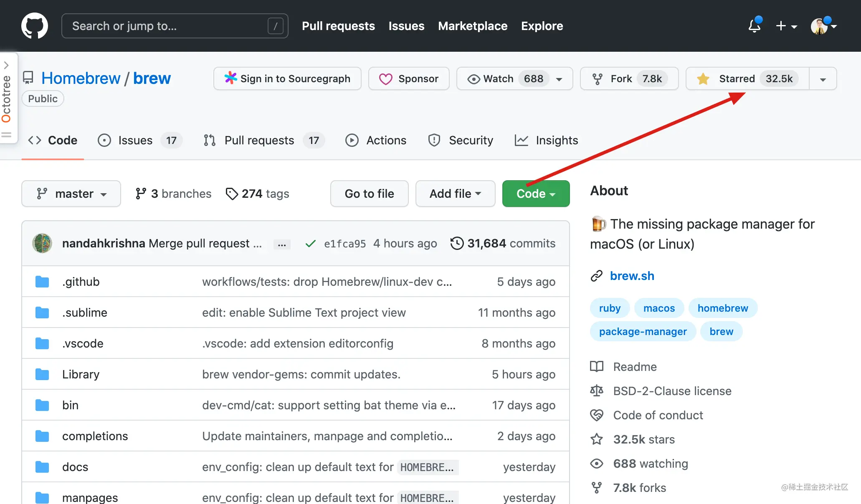The height and width of the screenshot is (504, 861).
Task: Click the Sponsor heart button
Action: point(409,78)
